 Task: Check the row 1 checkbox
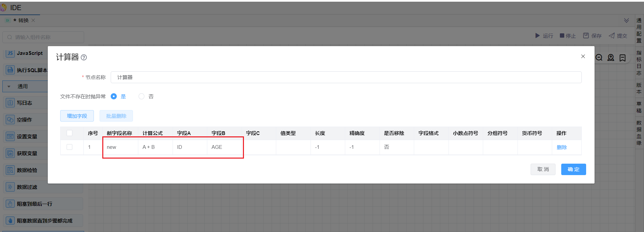(x=70, y=147)
